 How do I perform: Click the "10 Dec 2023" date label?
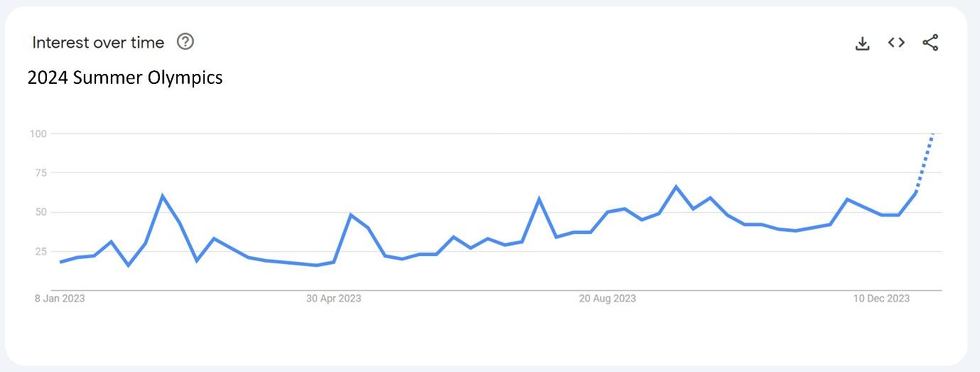point(881,299)
